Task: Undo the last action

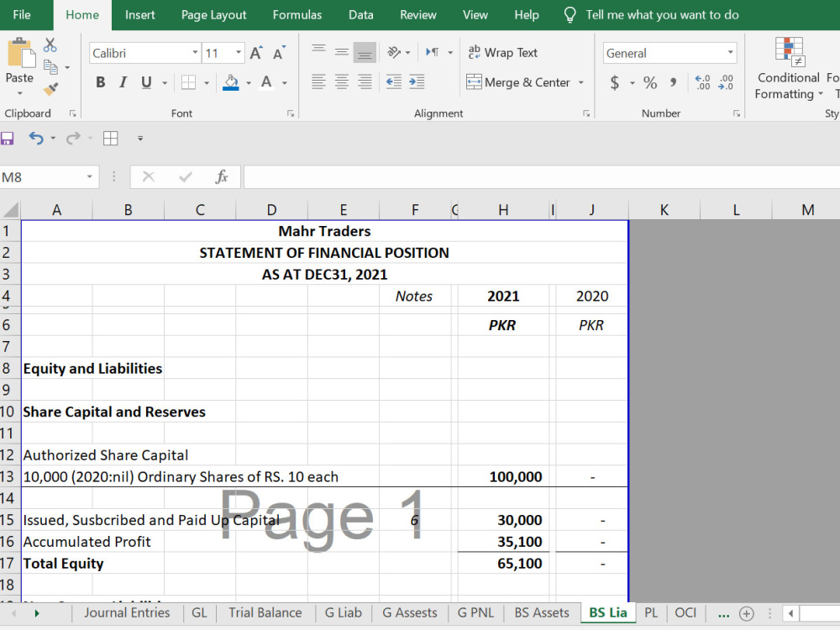Action: (x=37, y=137)
